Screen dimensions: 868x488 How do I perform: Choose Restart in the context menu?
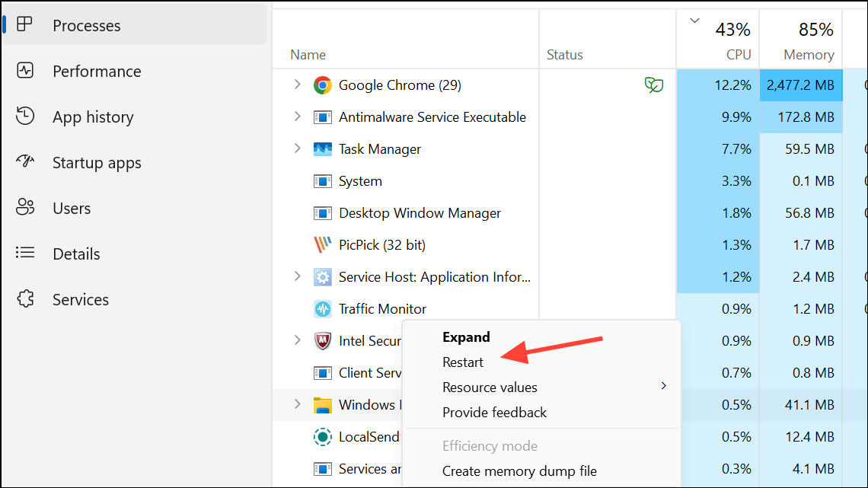[x=463, y=362]
